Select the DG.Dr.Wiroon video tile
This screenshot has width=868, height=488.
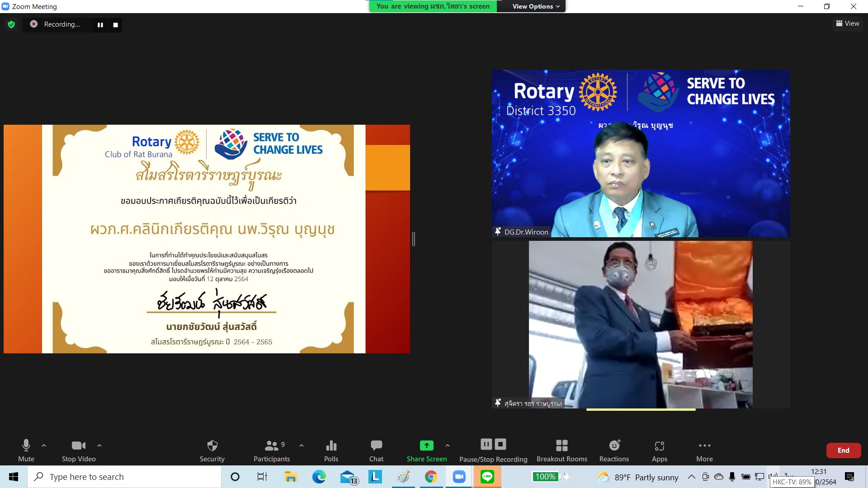[641, 153]
